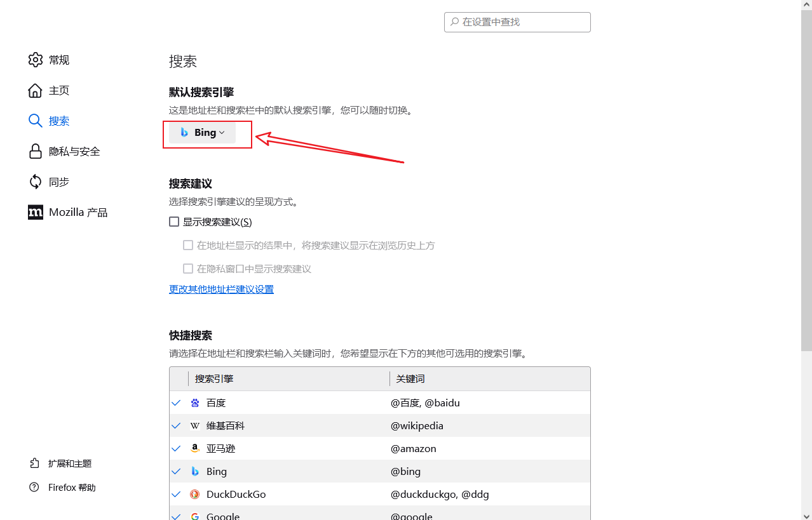Image resolution: width=812 pixels, height=520 pixels.
Task: Select the DuckDuckGo engine name
Action: (236, 494)
